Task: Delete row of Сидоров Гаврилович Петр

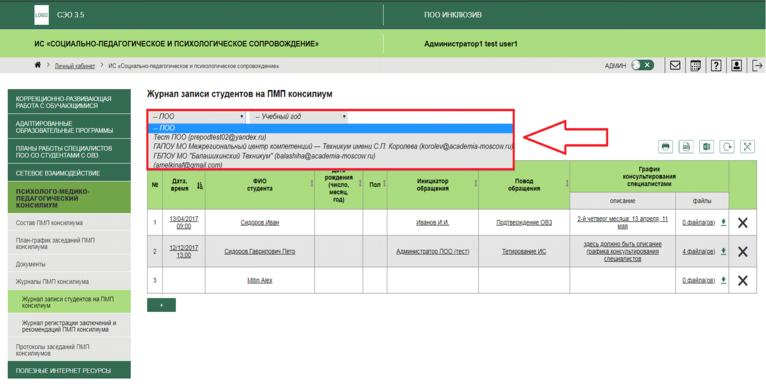Action: point(743,252)
